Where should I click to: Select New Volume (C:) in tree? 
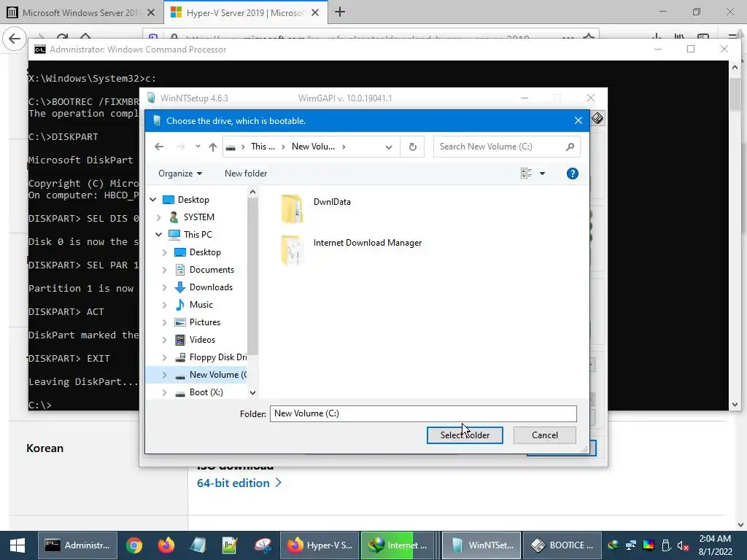click(217, 375)
